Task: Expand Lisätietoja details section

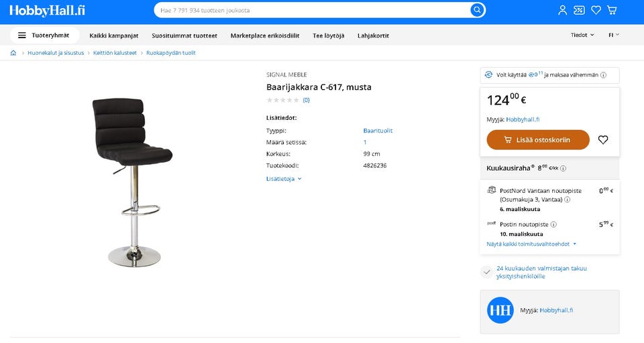Action: (284, 179)
